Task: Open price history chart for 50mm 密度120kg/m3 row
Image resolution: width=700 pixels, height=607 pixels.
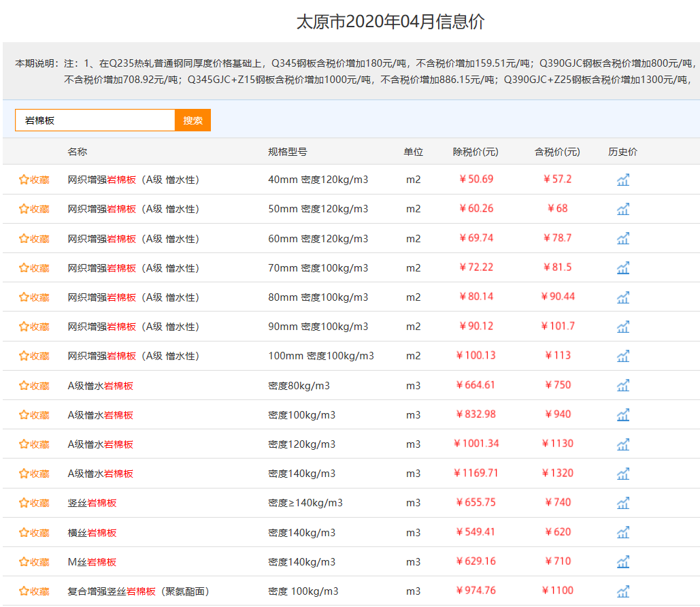Action: point(623,209)
